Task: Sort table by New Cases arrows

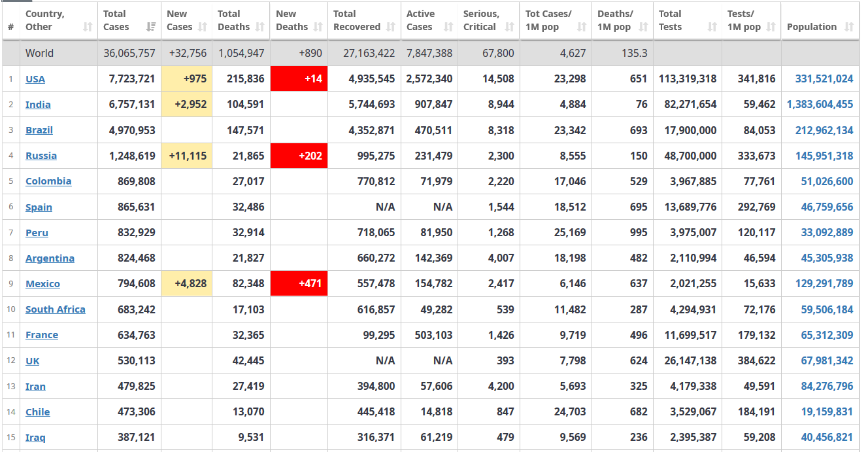Action: coord(202,27)
